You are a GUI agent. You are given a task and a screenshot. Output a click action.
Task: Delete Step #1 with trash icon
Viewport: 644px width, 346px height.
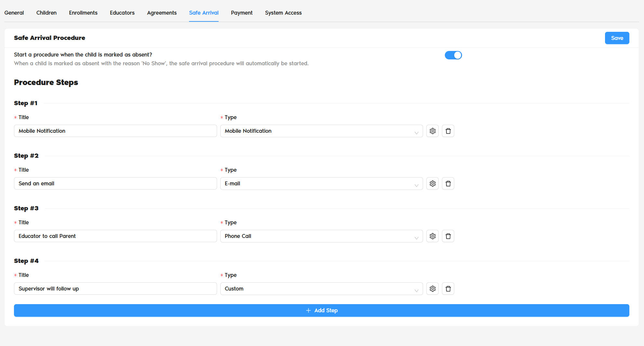pos(448,131)
